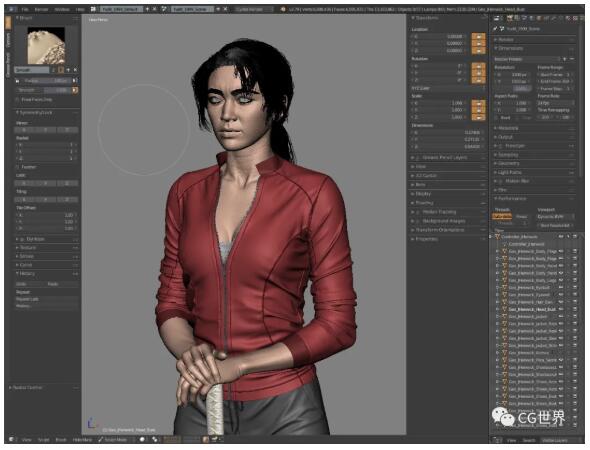
Task: Open the File menu
Action: (25, 9)
